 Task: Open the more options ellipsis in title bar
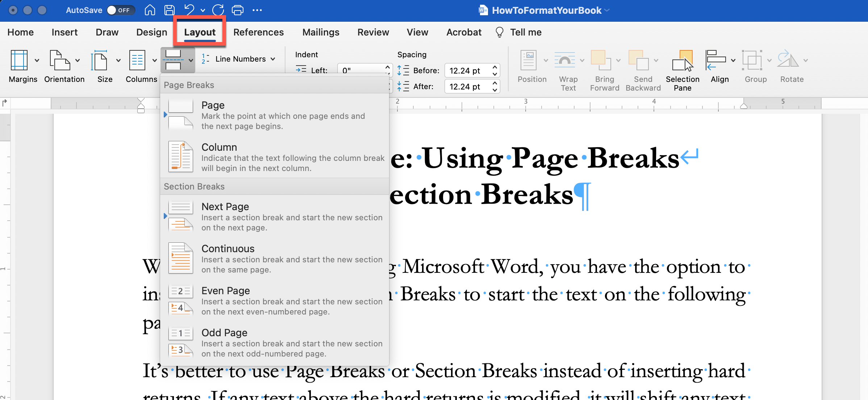(257, 10)
